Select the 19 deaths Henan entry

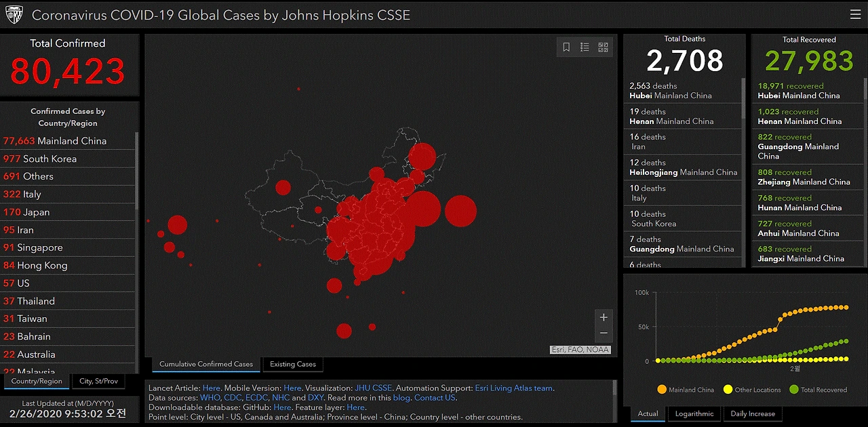pos(683,117)
